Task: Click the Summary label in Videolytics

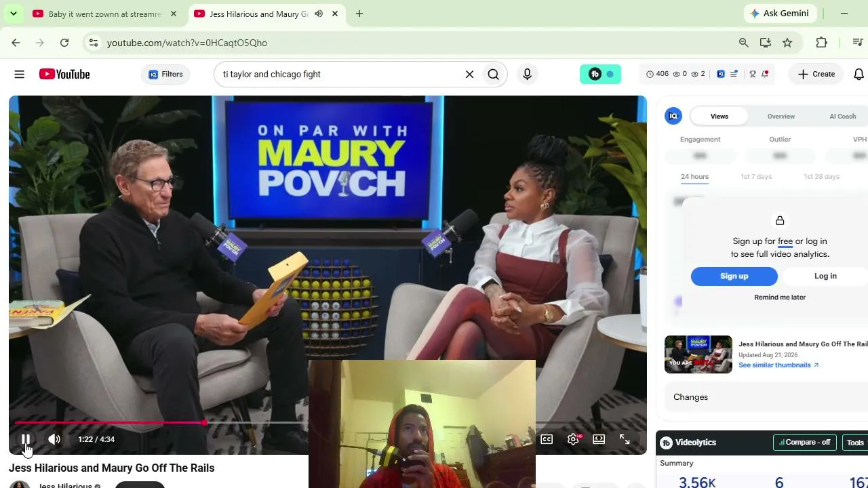Action: tap(677, 464)
